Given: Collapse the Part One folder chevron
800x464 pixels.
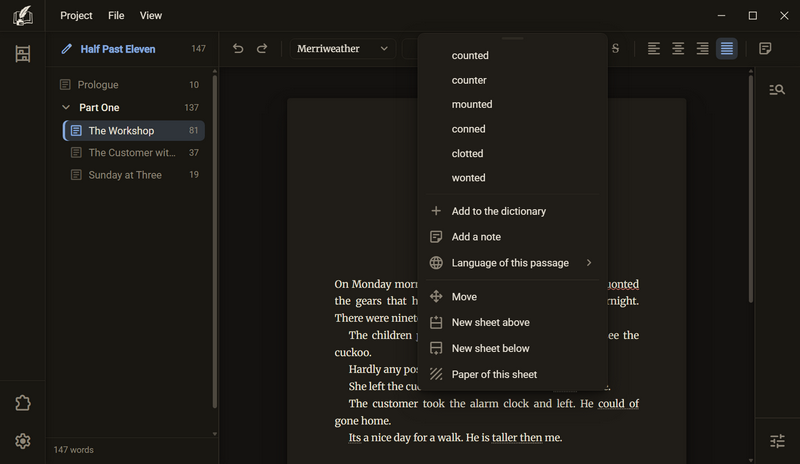Looking at the screenshot, I should tap(66, 107).
